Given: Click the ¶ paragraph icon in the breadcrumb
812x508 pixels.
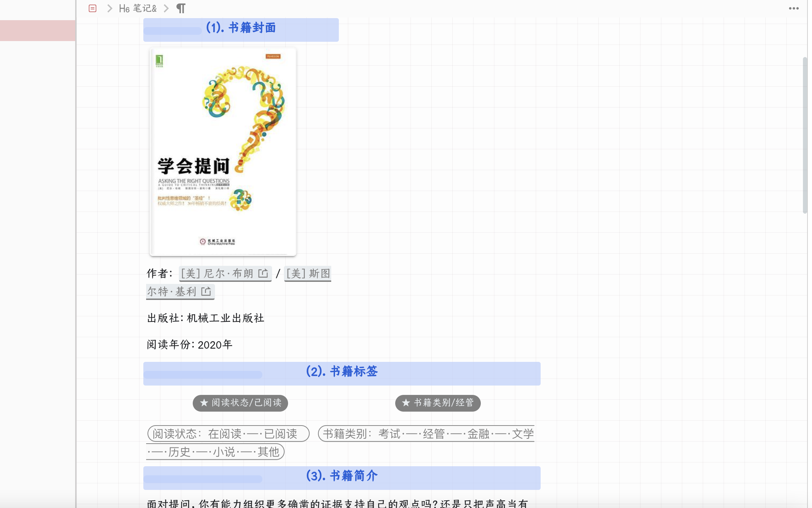Looking at the screenshot, I should pos(181,8).
